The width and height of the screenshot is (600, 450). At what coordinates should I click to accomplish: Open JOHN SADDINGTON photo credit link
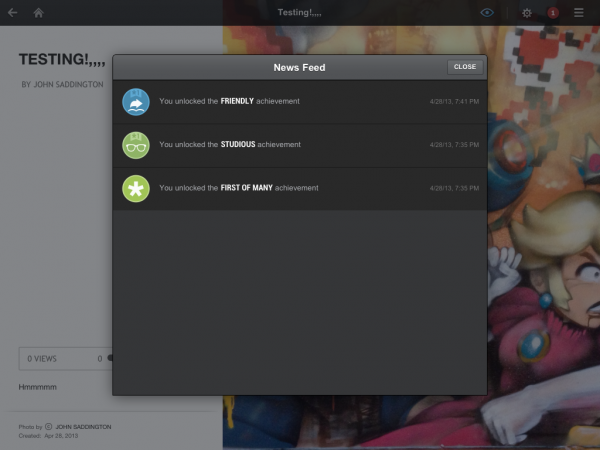[x=83, y=427]
